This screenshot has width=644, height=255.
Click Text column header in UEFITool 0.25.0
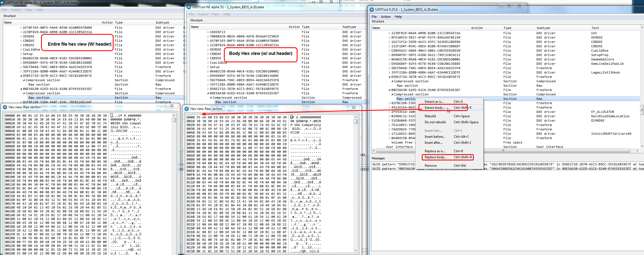tap(615, 28)
